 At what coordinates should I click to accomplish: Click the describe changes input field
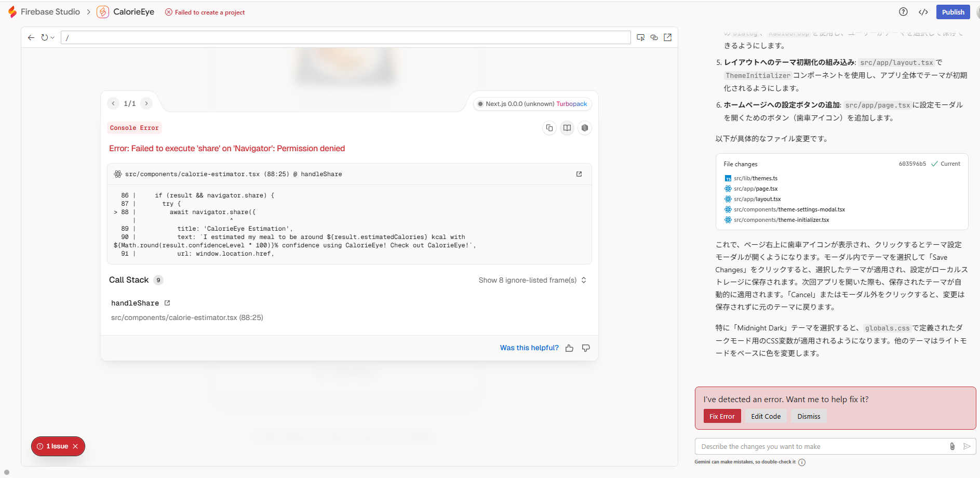tap(822, 446)
